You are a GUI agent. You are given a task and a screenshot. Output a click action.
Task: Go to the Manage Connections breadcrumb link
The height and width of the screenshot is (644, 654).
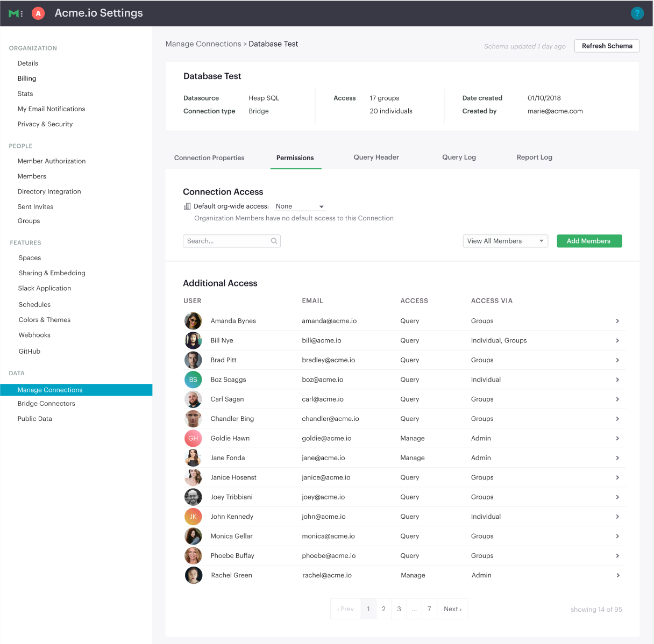click(x=203, y=44)
